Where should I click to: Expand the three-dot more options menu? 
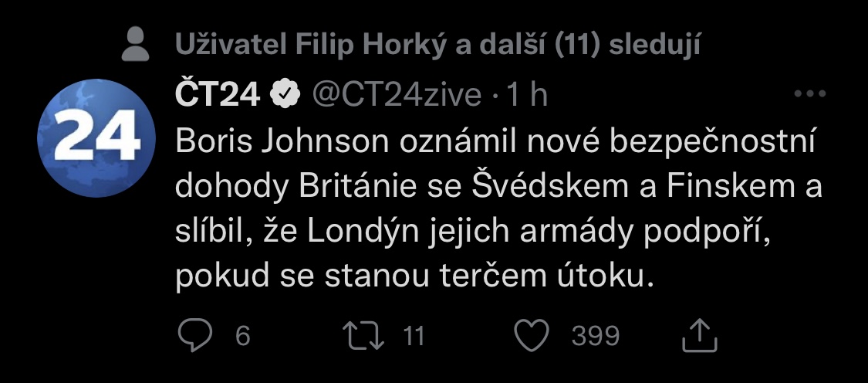810,95
